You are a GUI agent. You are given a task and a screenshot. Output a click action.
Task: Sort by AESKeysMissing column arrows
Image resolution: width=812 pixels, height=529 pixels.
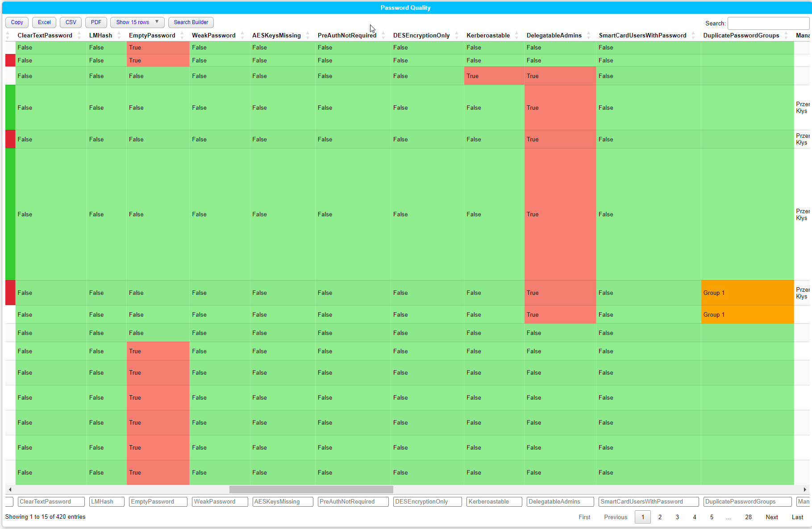coord(308,35)
